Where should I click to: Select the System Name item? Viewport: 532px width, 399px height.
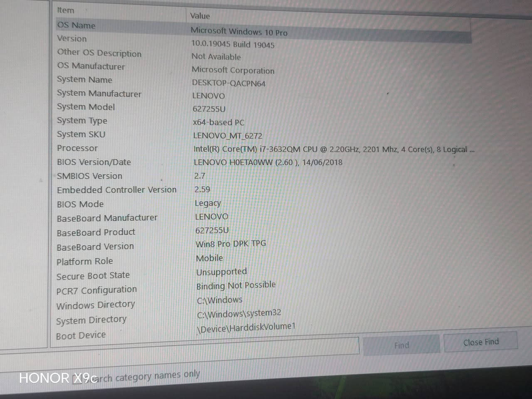pyautogui.click(x=84, y=79)
